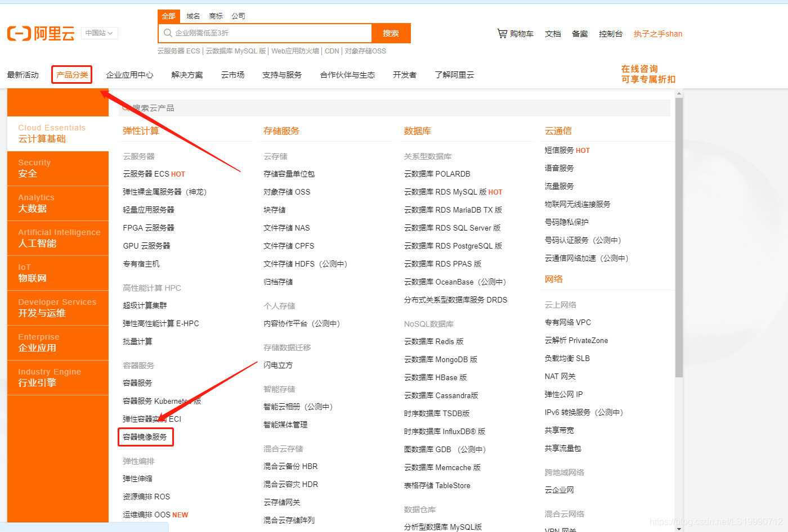This screenshot has width=788, height=532.
Task: Open 表格存储 TableStore link
Action: click(437, 485)
